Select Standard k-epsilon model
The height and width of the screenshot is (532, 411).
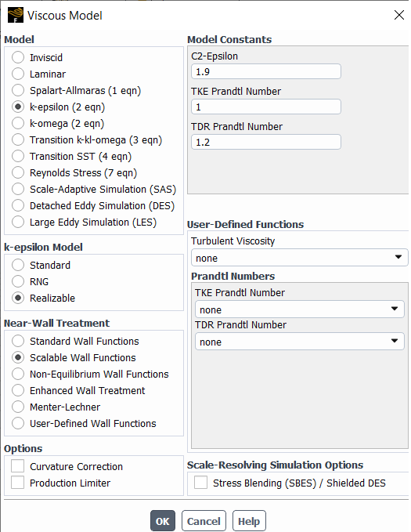tap(41, 266)
